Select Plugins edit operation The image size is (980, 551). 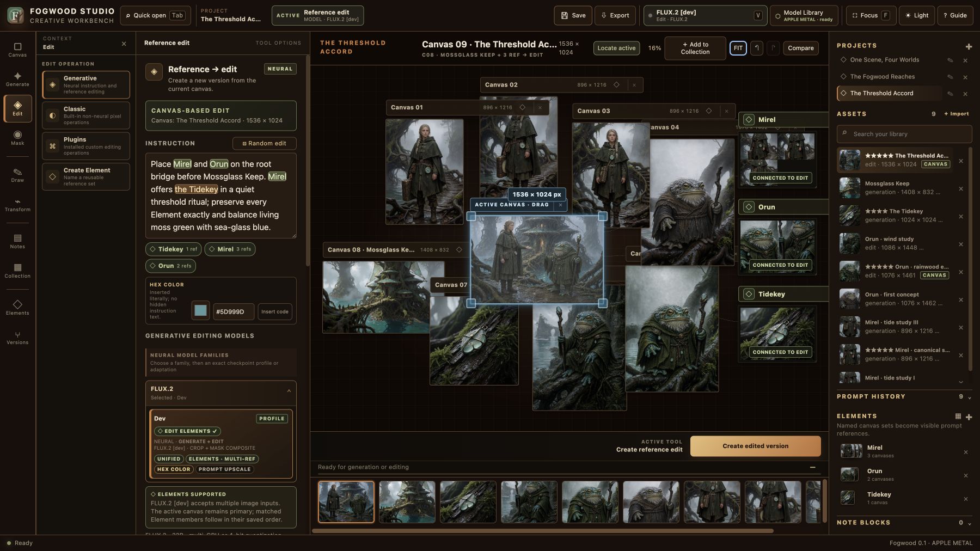86,146
